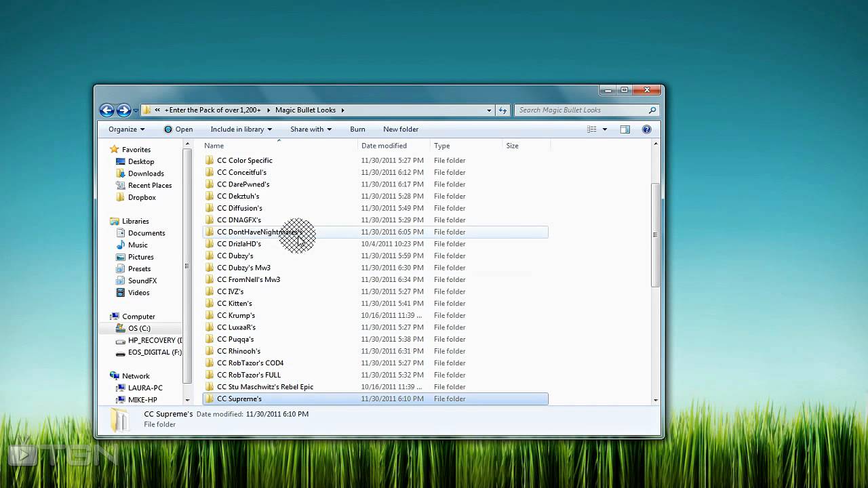This screenshot has height=488, width=868.
Task: Go forward with the Forward arrow button
Action: tap(123, 110)
